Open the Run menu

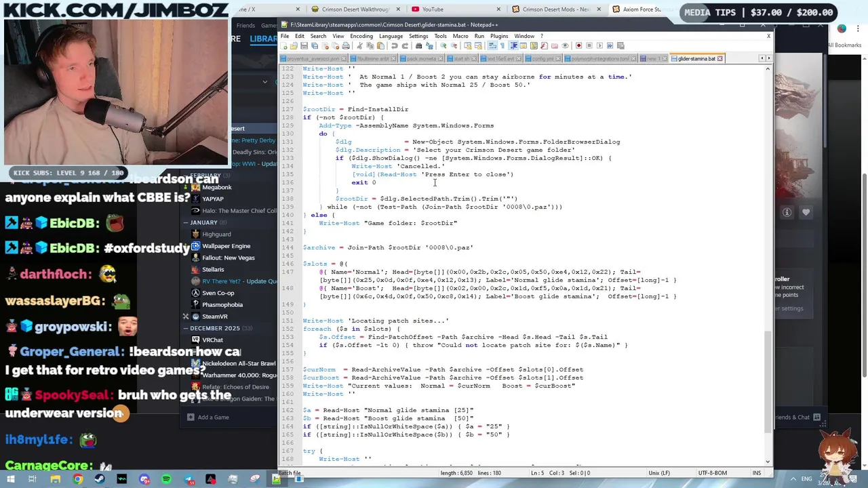tap(479, 36)
